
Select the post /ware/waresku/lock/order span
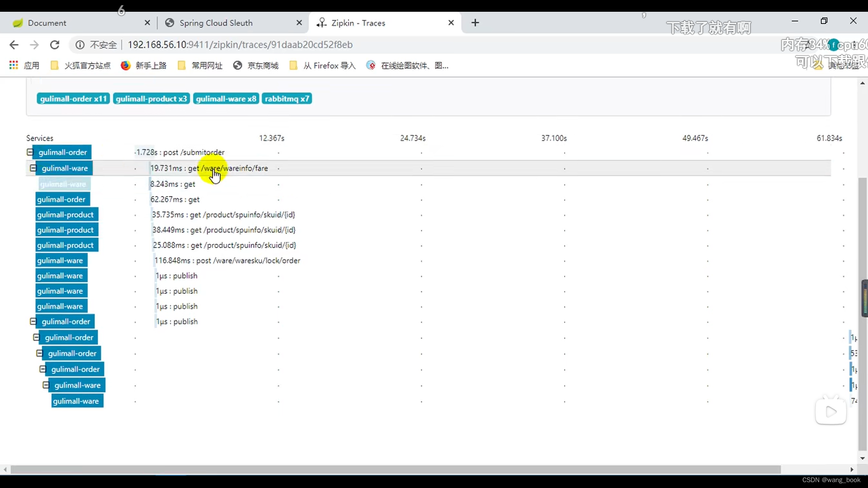click(227, 260)
